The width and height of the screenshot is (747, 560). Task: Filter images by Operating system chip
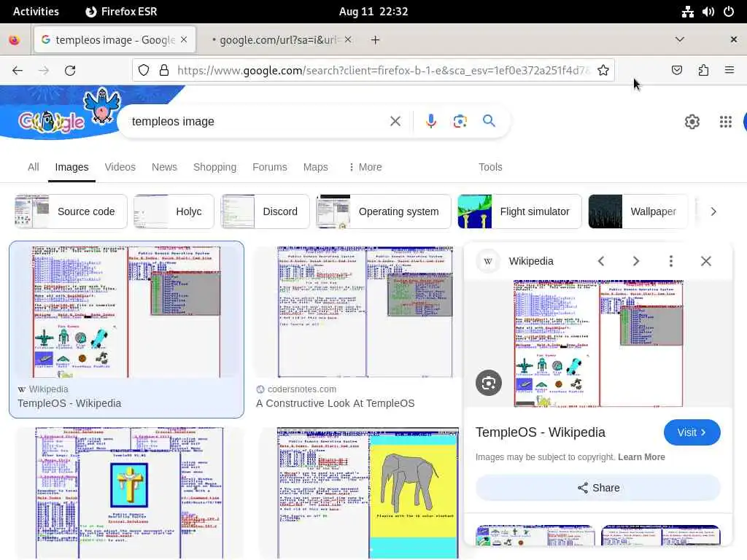coord(384,211)
